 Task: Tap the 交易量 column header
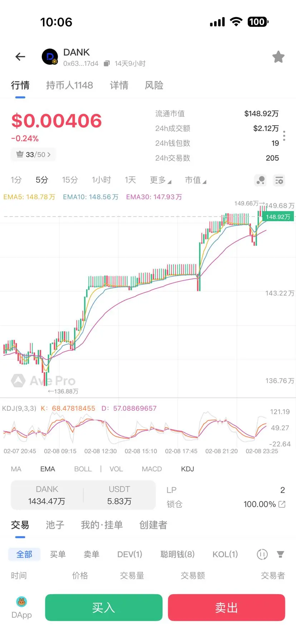[x=132, y=575]
